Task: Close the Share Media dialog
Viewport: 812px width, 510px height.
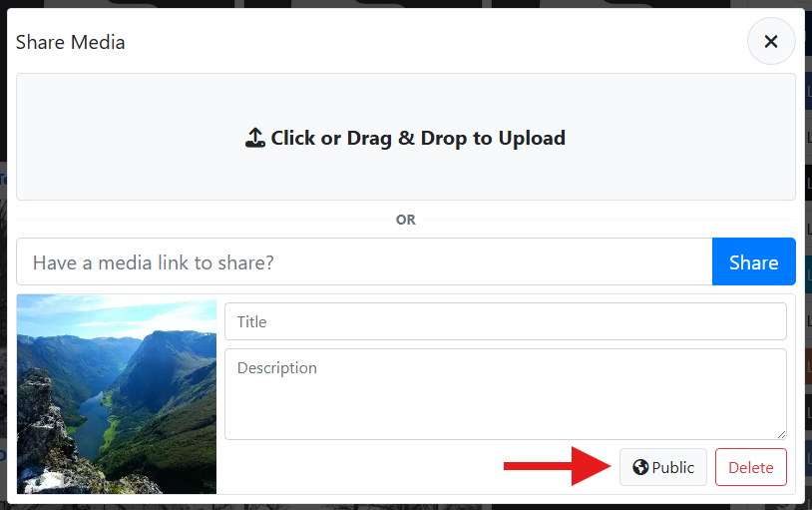Action: click(x=770, y=42)
